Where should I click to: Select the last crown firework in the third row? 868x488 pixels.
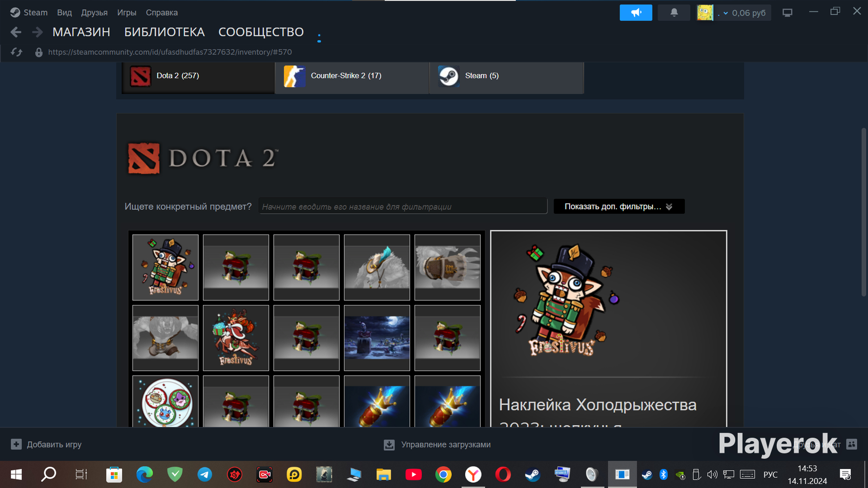pyautogui.click(x=447, y=402)
